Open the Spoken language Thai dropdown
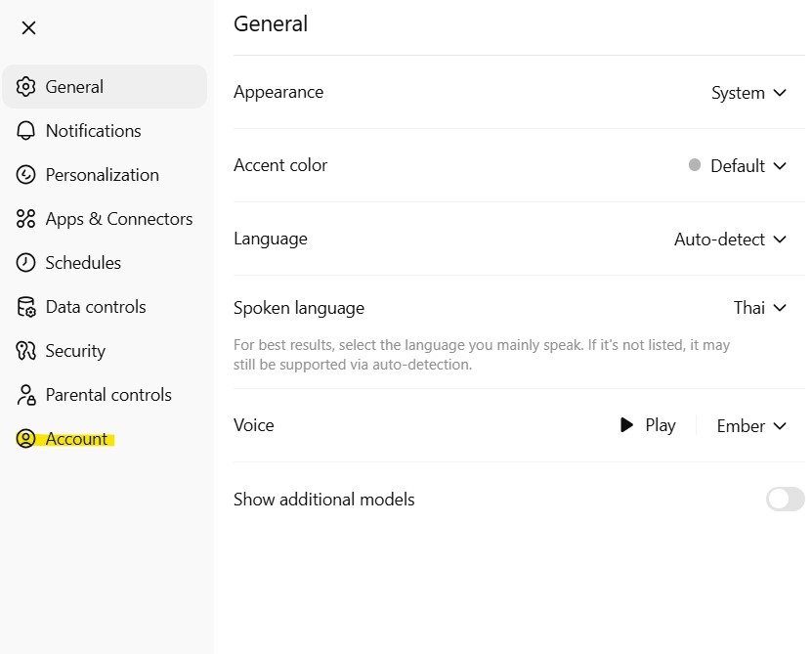The image size is (812, 654). (760, 308)
